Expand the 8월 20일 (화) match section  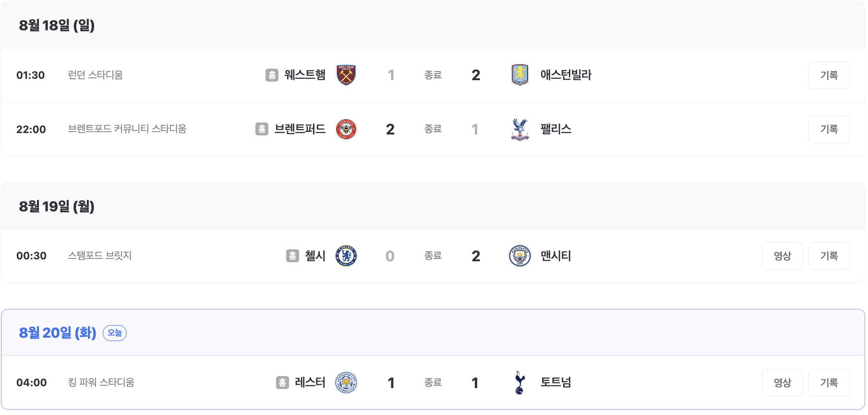point(58,332)
